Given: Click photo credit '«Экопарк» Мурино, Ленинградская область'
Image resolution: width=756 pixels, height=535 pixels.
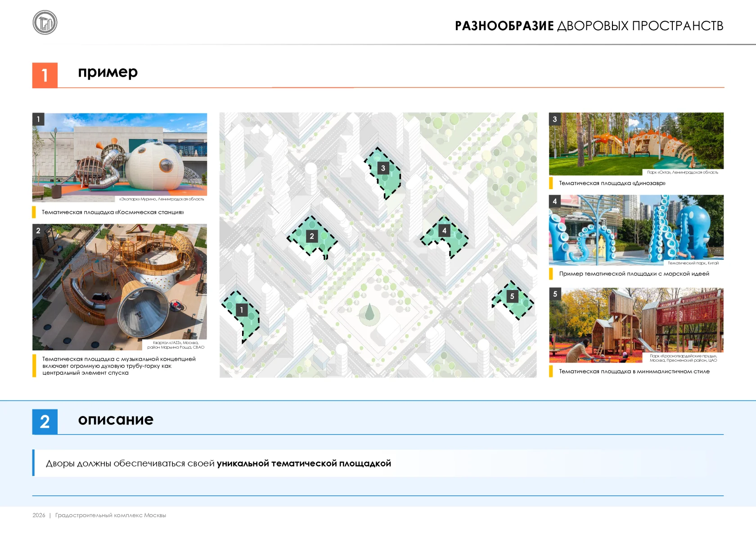Looking at the screenshot, I should coord(162,199).
